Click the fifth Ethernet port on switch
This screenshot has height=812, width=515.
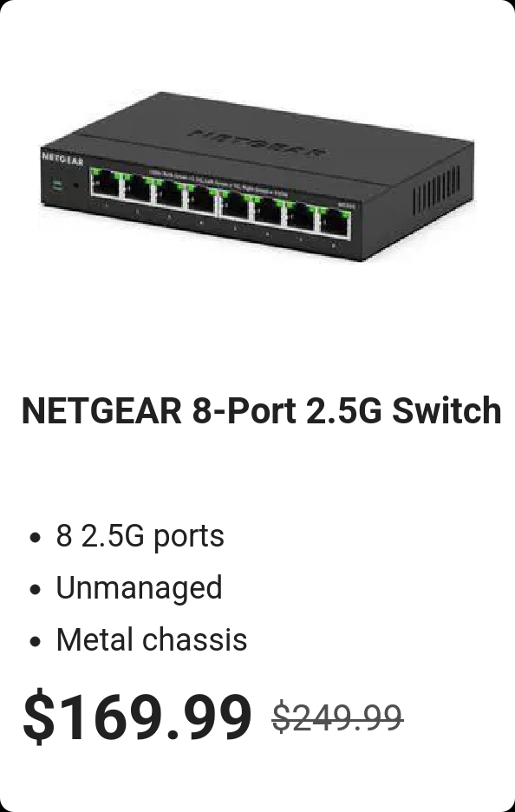(234, 206)
